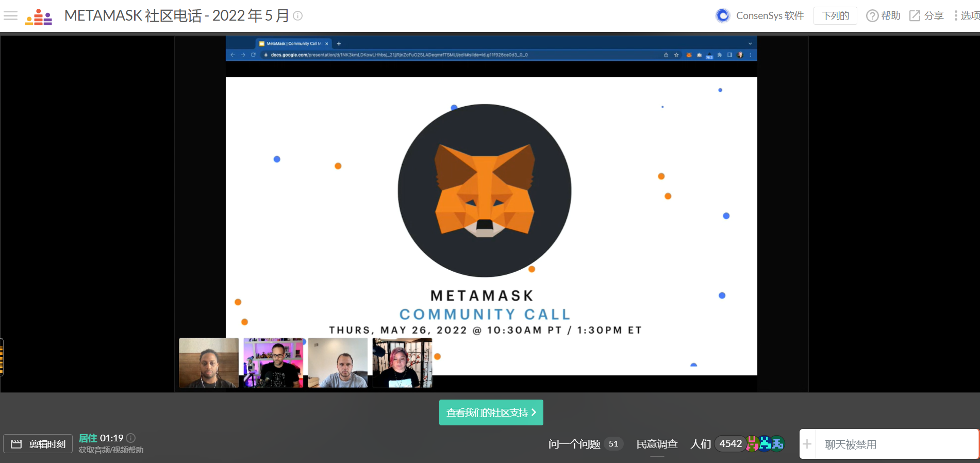The image size is (980, 463).
Task: Click the 51 questions count badge
Action: [613, 443]
